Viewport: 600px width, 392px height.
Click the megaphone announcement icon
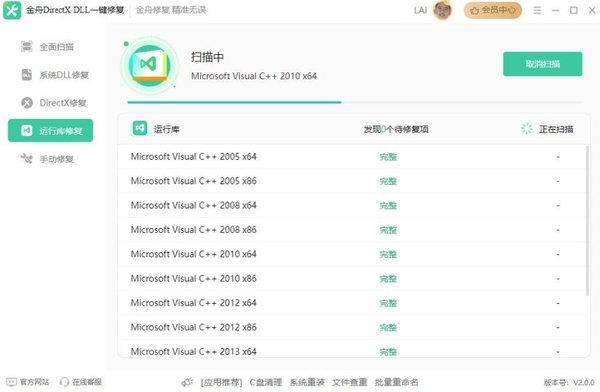(188, 382)
